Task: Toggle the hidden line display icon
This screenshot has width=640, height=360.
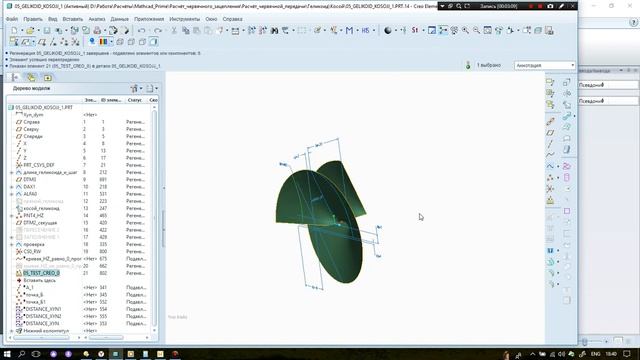Action: click(131, 42)
